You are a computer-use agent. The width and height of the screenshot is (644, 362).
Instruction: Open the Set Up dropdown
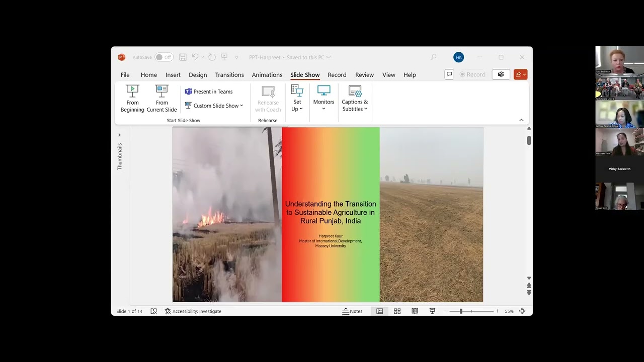[297, 99]
